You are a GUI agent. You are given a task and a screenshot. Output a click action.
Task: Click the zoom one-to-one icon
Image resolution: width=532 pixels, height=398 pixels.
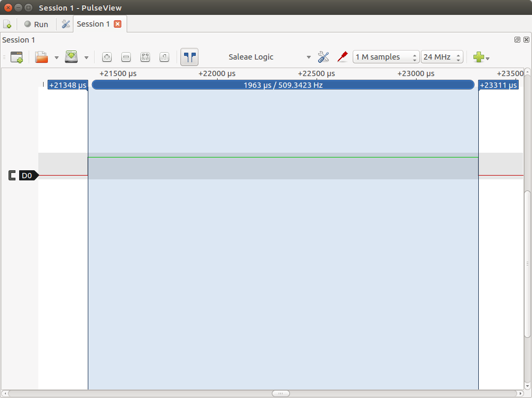click(x=164, y=57)
